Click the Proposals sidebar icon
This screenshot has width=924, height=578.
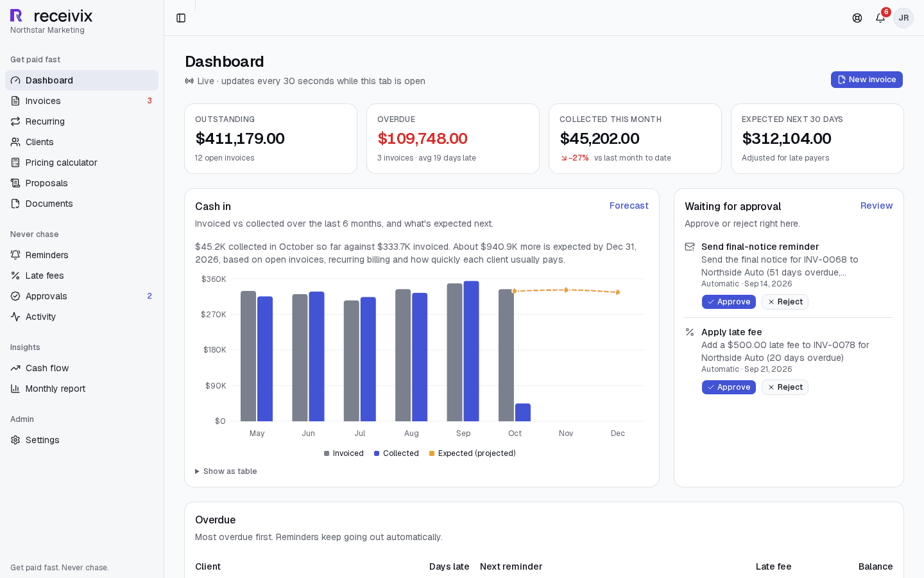[x=15, y=183]
